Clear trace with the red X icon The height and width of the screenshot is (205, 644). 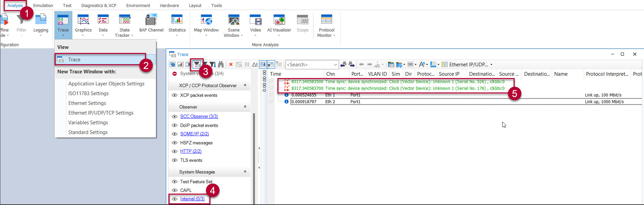coord(231,64)
